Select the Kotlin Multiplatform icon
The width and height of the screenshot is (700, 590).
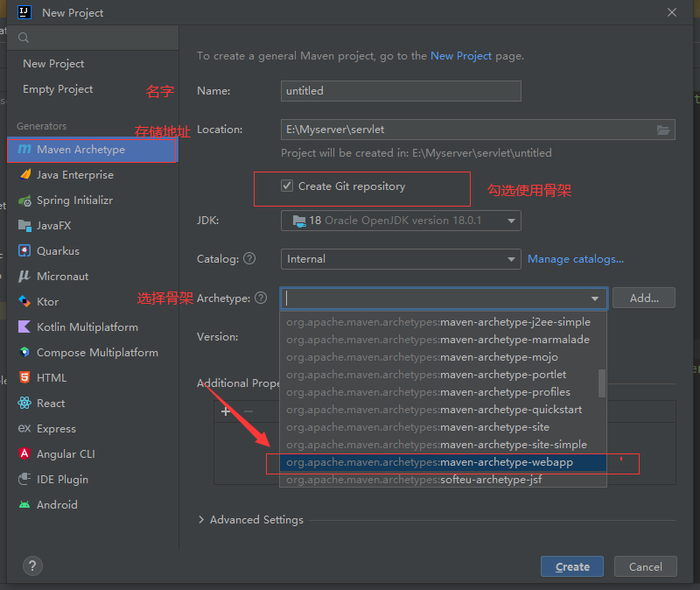[x=24, y=327]
